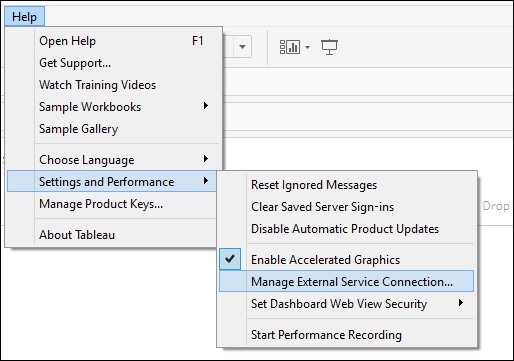Choose Get Support... from Help menu

click(112, 63)
